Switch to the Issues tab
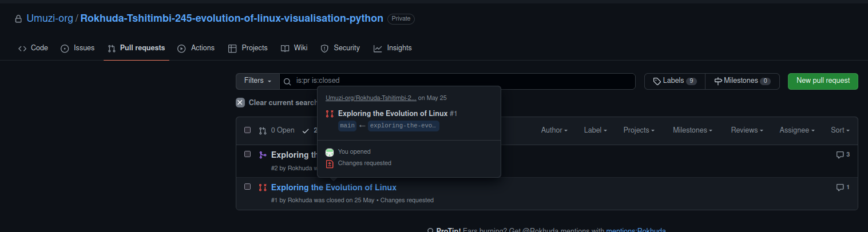This screenshot has height=232, width=868. tap(77, 48)
